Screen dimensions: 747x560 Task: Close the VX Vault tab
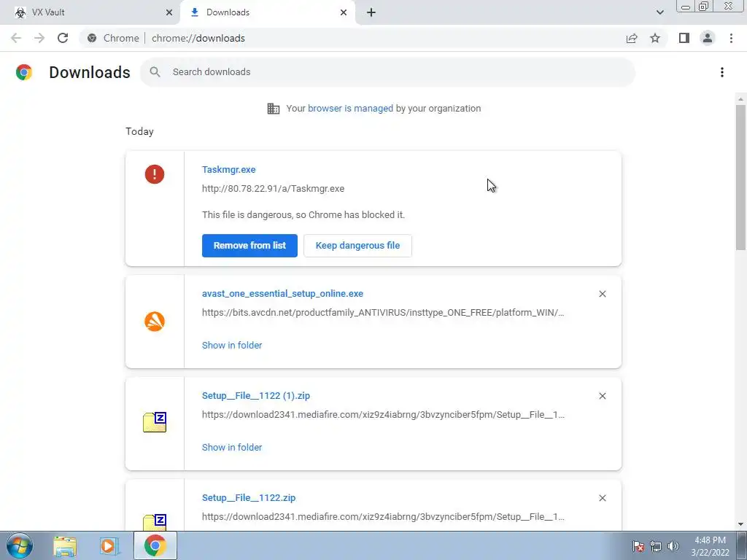pos(169,12)
